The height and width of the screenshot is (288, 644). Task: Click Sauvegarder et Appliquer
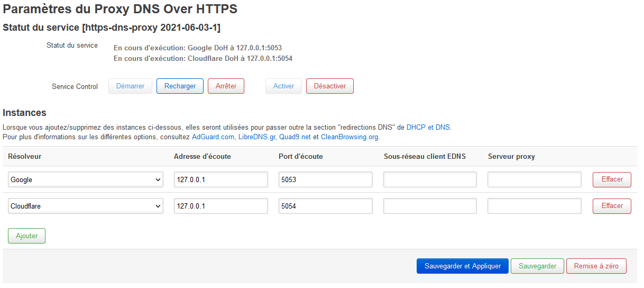(x=463, y=266)
